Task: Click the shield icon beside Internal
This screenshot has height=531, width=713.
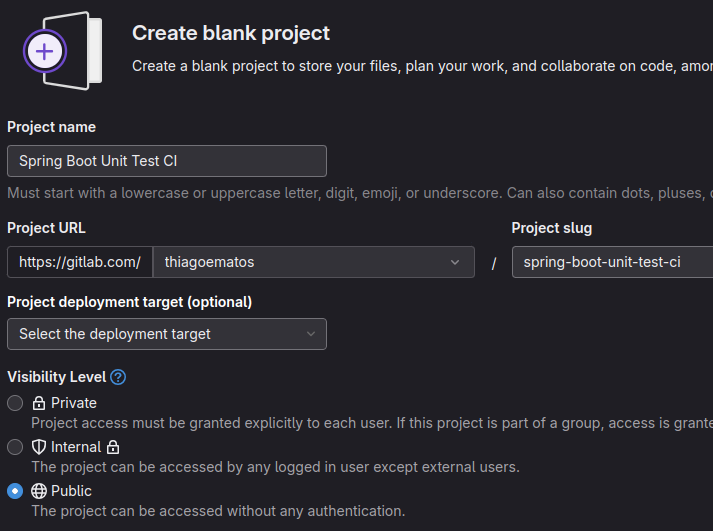Action: click(39, 447)
